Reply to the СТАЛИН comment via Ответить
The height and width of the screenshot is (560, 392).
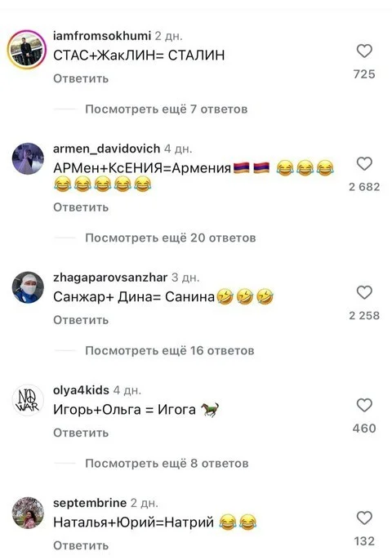(81, 78)
